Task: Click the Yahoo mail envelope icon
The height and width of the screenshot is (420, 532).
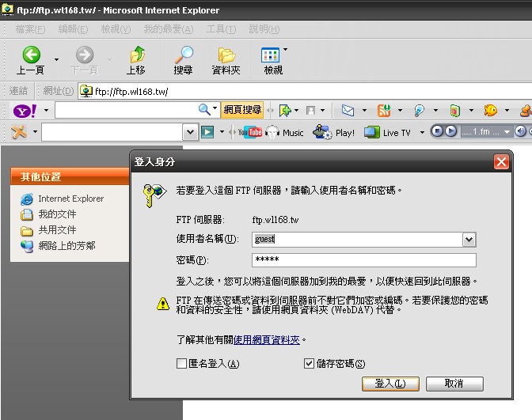Action: click(348, 111)
